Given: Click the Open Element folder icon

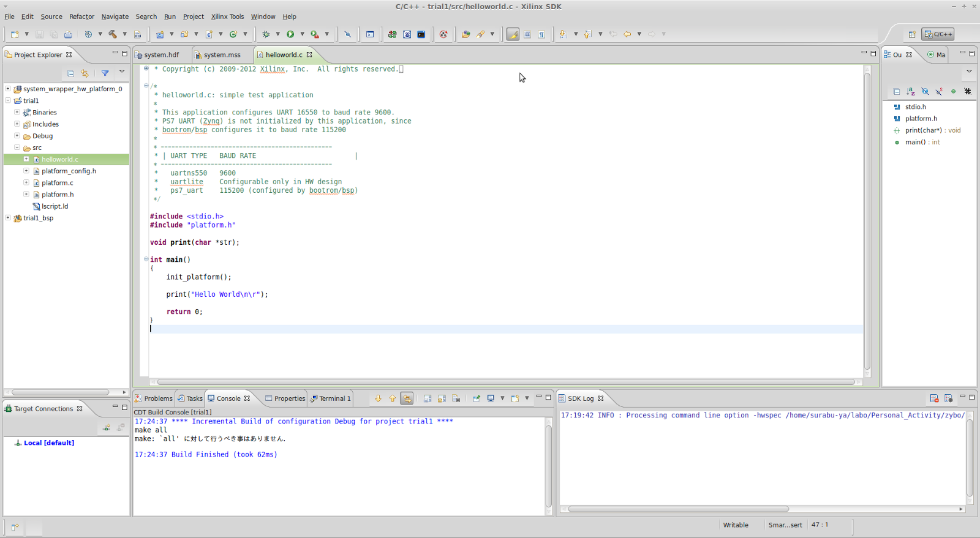Looking at the screenshot, I should (466, 34).
